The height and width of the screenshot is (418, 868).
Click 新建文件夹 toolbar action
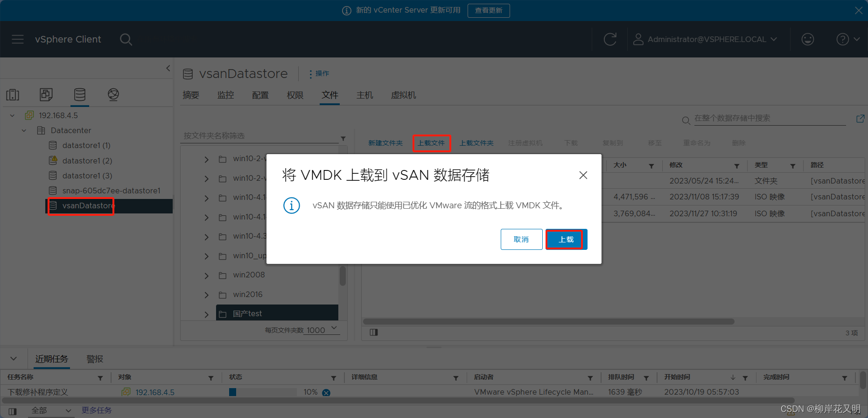coord(385,143)
